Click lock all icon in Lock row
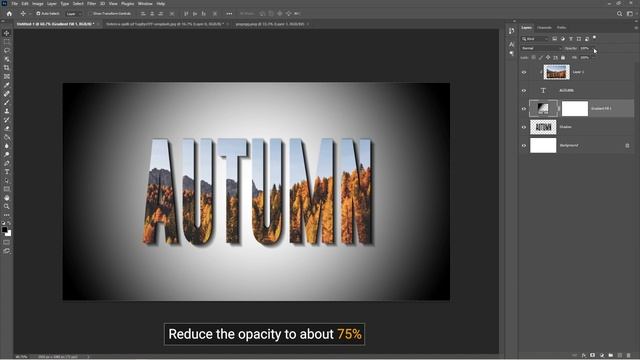 563,58
